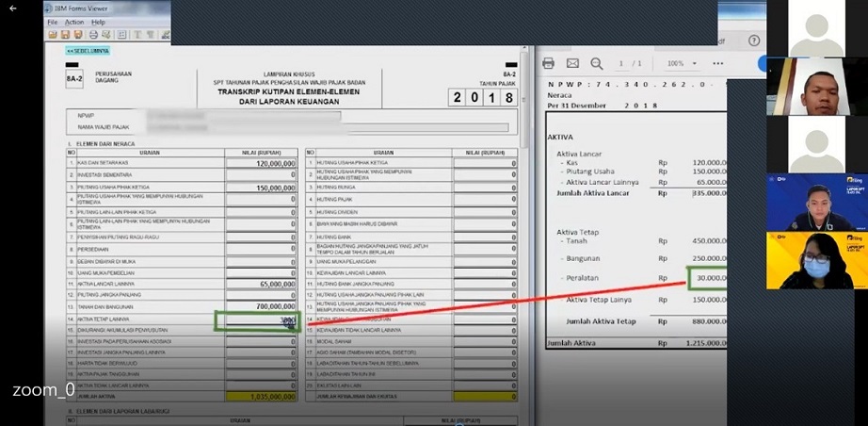Open the File menu
The height and width of the screenshot is (426, 868).
coord(52,22)
